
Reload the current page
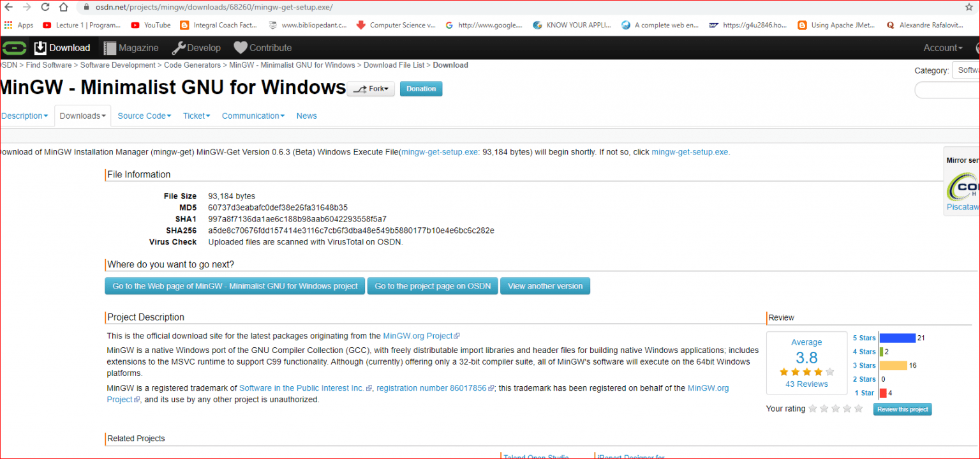[x=44, y=7]
